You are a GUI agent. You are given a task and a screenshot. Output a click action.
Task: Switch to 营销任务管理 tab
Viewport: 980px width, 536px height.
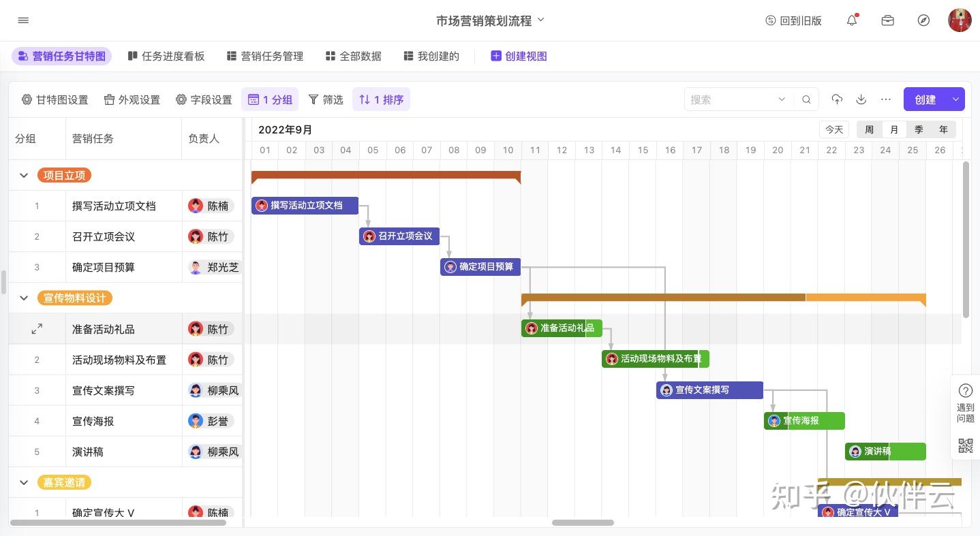coord(265,56)
